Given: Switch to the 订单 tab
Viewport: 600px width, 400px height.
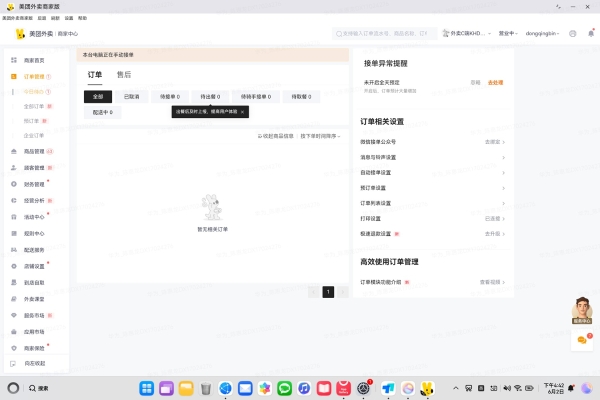Looking at the screenshot, I should coord(95,75).
